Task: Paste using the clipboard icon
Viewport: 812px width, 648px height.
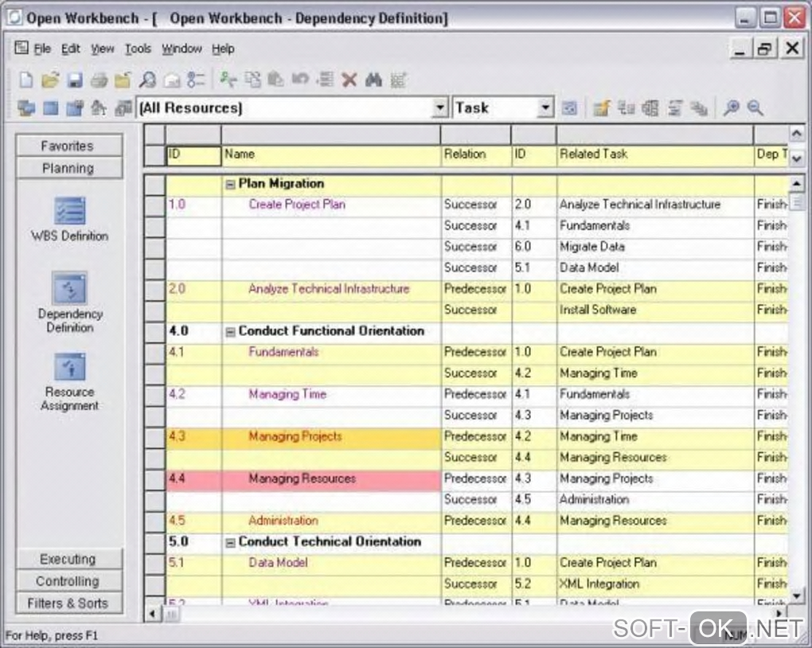Action: 276,80
